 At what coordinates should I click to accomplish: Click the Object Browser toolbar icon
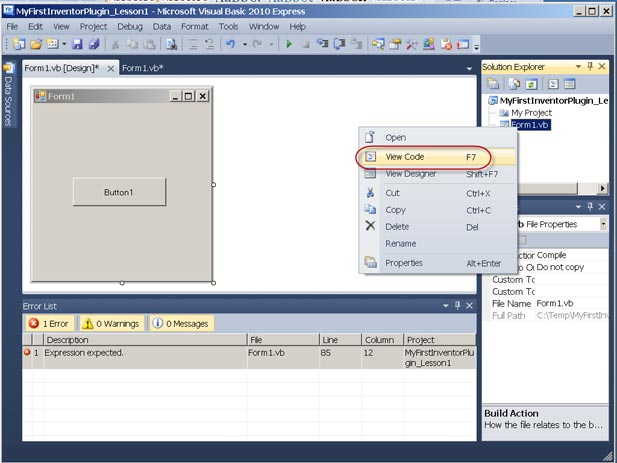pos(429,44)
